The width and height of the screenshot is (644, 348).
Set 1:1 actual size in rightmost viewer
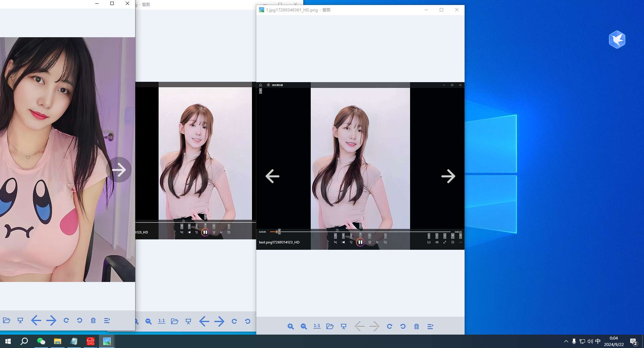click(x=317, y=326)
